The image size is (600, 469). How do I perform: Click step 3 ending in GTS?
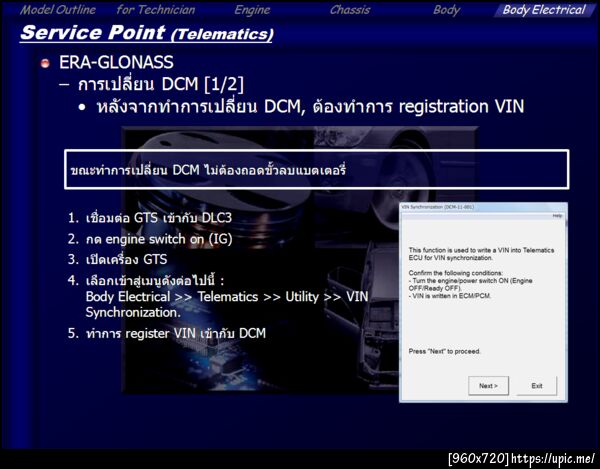coord(118,259)
